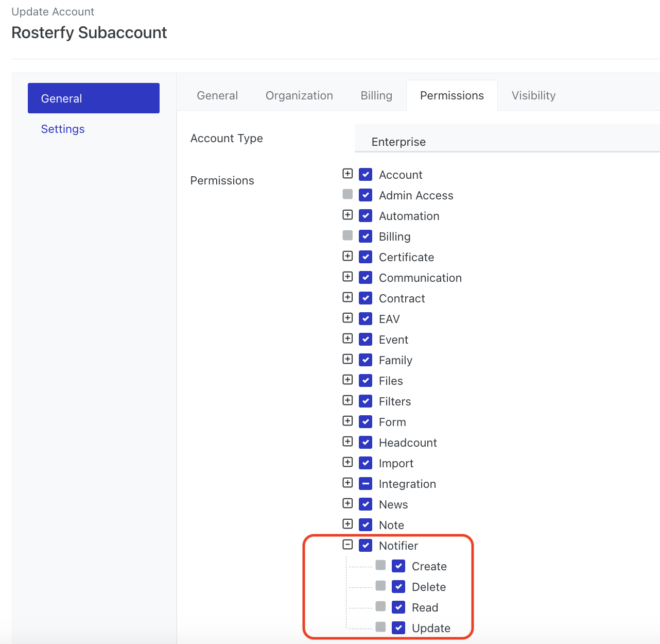Click the Enterprise account type field
Viewport: 660px width, 644px height.
coord(507,138)
